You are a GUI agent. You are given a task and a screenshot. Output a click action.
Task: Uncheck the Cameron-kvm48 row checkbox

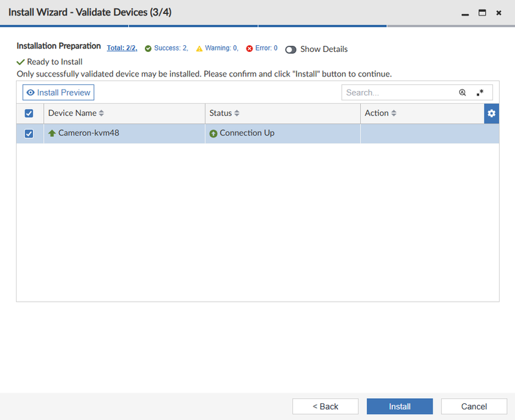(29, 134)
